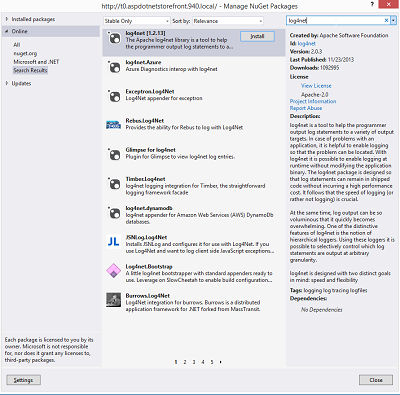The height and width of the screenshot is (395, 400).
Task: Click the log4net.Azure package icon
Action: click(x=114, y=67)
